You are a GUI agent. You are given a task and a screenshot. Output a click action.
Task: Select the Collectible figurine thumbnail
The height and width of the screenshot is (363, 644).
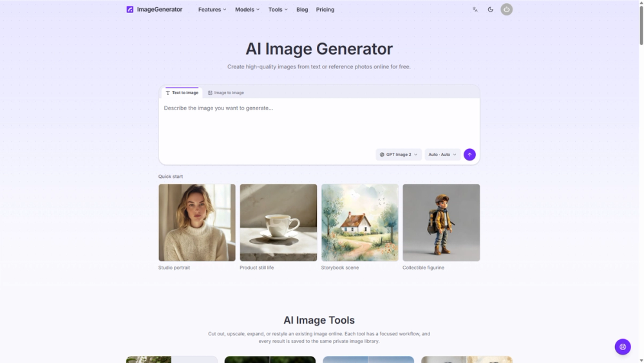click(x=441, y=222)
